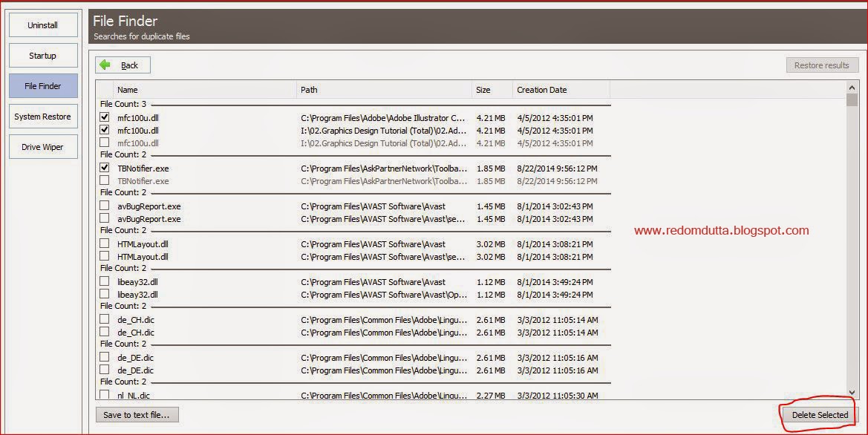Select second HTMLayout.dll file name
This screenshot has height=435, width=868.
pyautogui.click(x=143, y=257)
